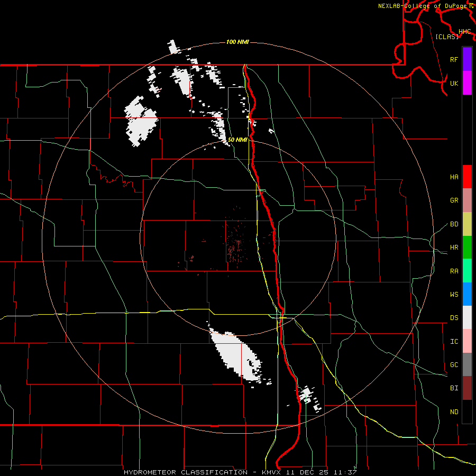This screenshot has width=476, height=476.
Task: Select the 'RA' legend label
Action: [x=454, y=271]
